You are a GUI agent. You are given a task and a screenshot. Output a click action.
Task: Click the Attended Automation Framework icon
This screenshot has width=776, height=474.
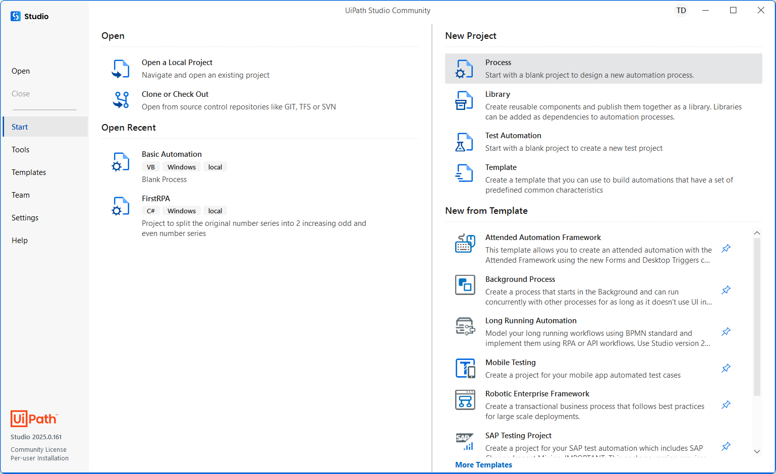pyautogui.click(x=465, y=243)
